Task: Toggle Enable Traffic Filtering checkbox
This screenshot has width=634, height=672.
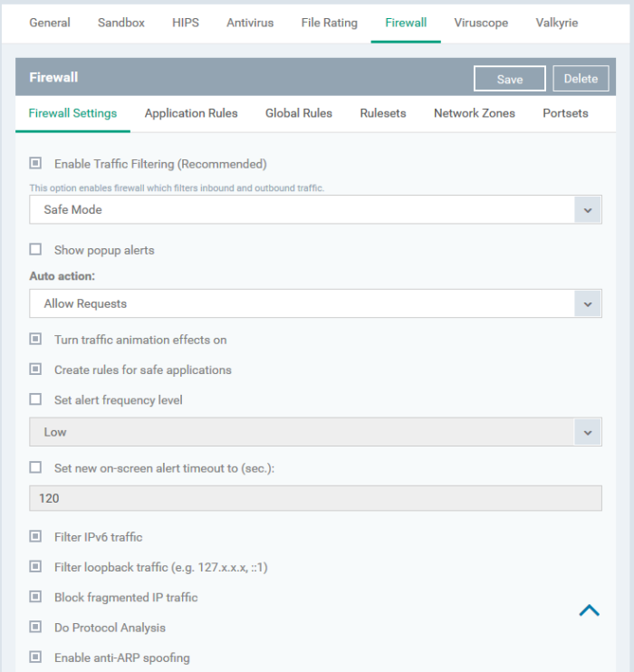Action: 35,163
